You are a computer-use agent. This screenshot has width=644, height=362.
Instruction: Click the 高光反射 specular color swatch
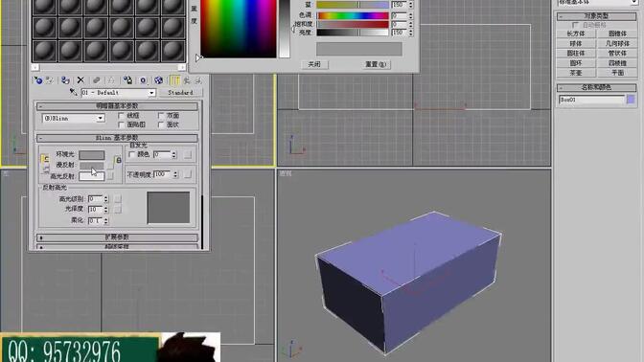tap(92, 176)
